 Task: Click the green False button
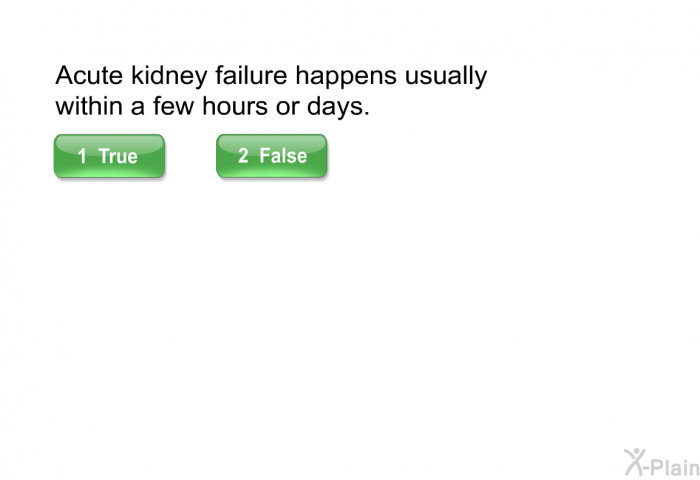pos(271,156)
